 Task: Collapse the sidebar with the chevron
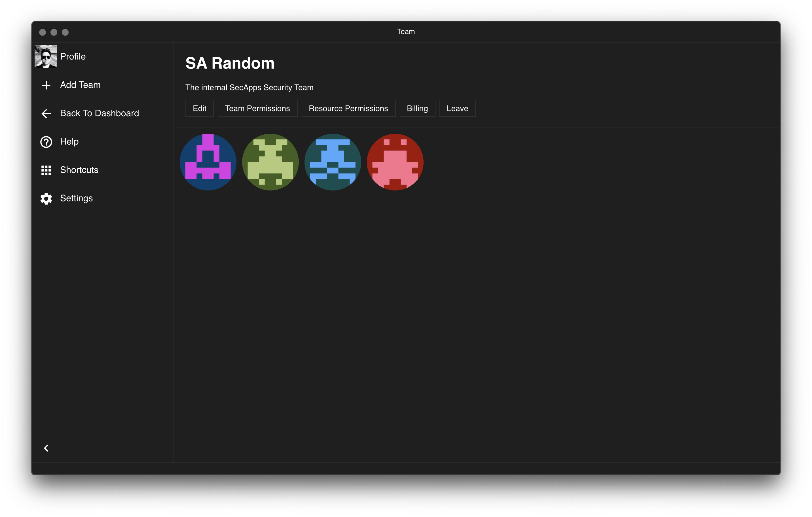tap(46, 448)
